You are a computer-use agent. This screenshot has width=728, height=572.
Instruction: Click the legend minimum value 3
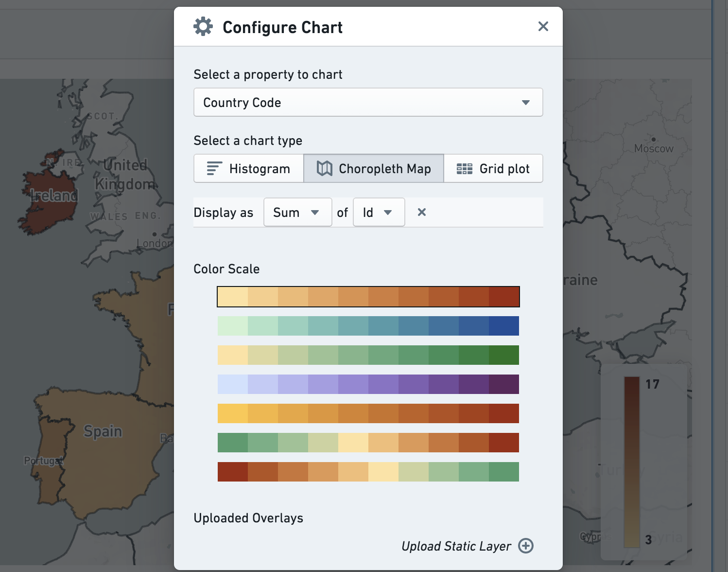pyautogui.click(x=648, y=539)
